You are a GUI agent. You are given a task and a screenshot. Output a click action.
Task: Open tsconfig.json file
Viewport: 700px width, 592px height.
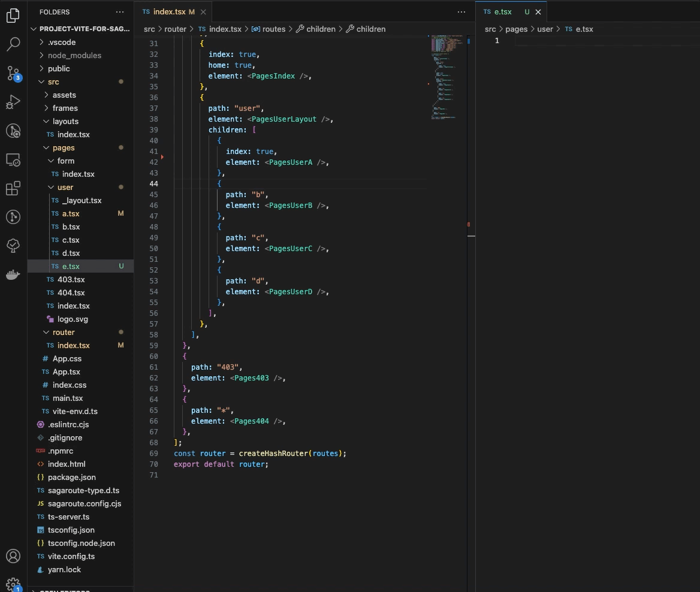coord(80,530)
